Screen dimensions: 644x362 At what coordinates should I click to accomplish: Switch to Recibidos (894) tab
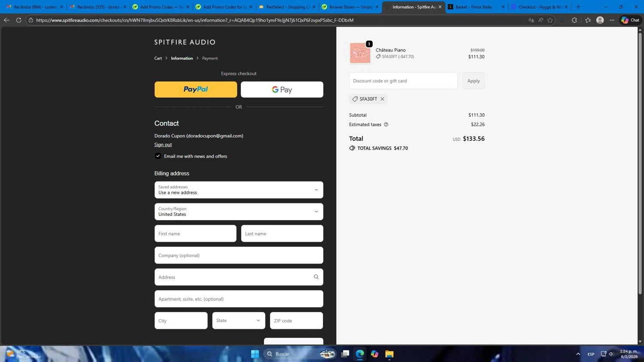click(x=35, y=7)
